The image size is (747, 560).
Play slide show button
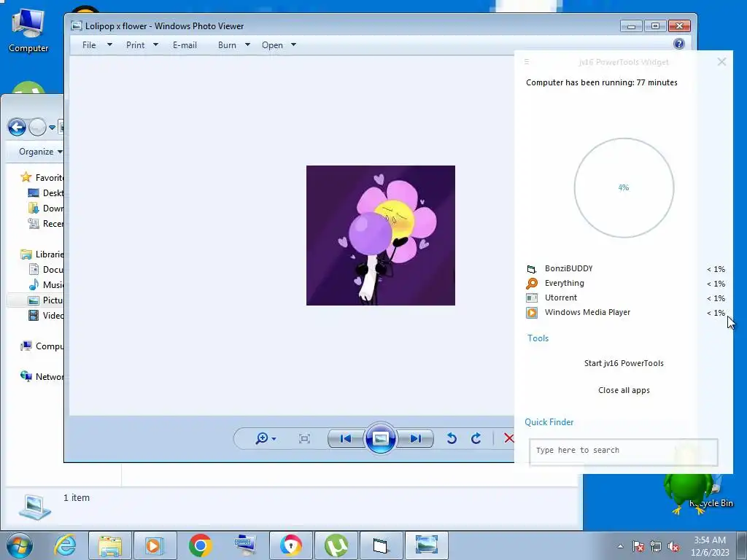pos(380,438)
